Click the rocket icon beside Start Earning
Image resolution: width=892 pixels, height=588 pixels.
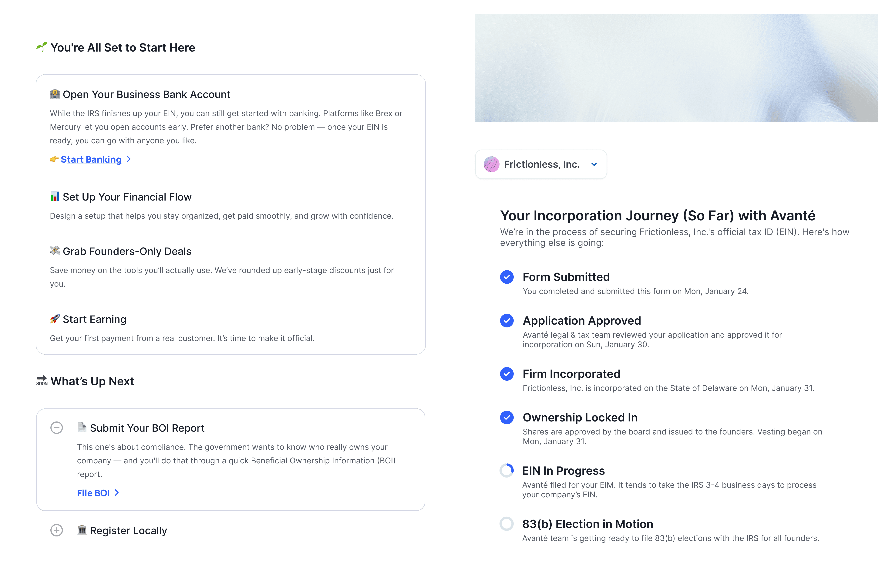pyautogui.click(x=55, y=319)
